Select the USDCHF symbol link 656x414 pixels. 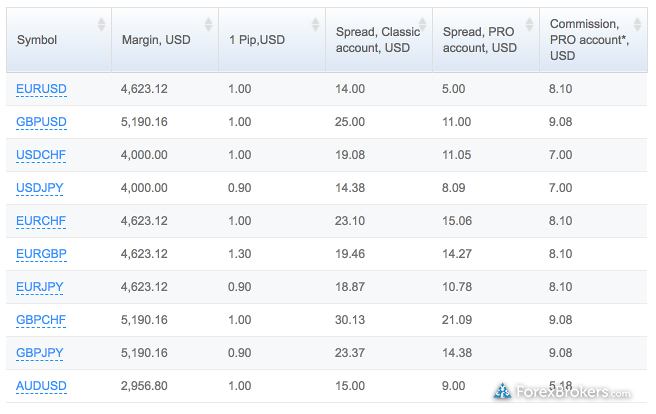click(41, 155)
